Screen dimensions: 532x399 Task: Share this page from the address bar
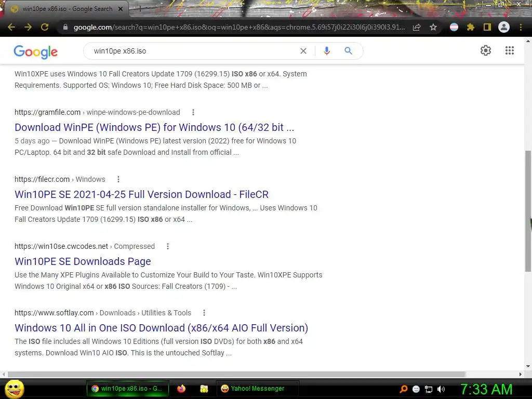(x=417, y=27)
